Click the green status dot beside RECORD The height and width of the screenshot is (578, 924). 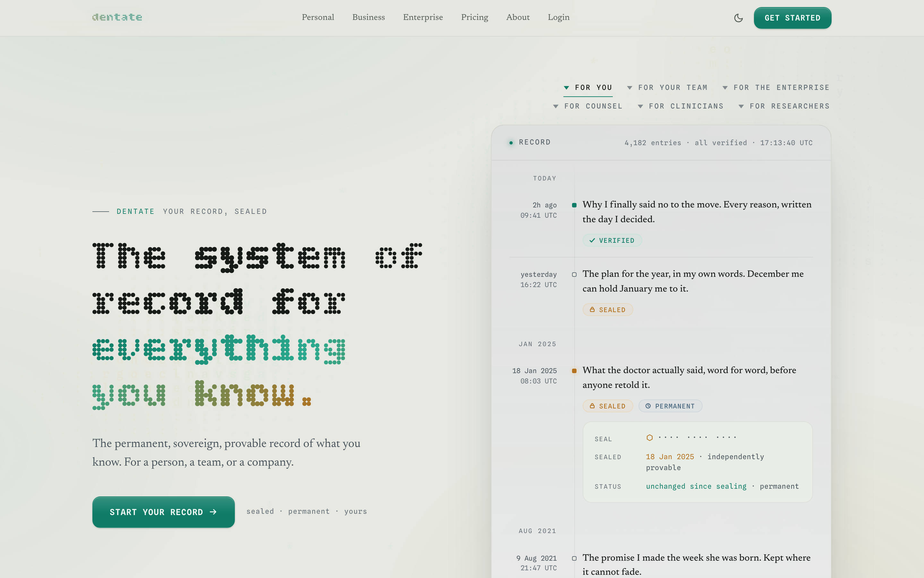(x=511, y=143)
